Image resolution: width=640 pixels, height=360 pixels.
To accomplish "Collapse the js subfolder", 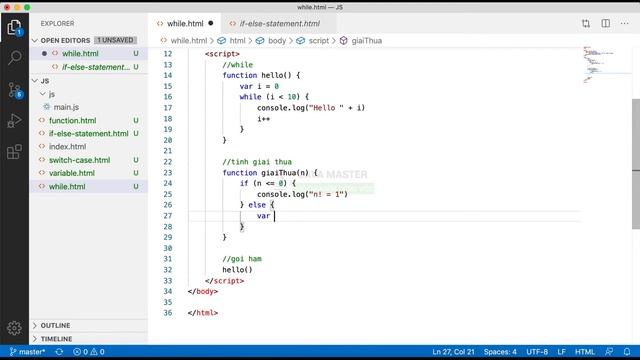I will 48,94.
